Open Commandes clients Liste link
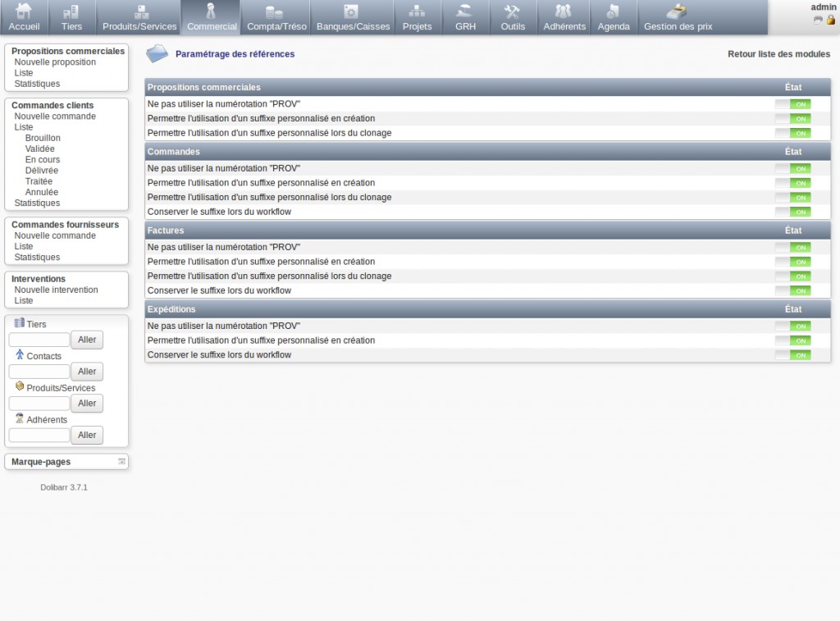The image size is (840, 621). coord(24,127)
